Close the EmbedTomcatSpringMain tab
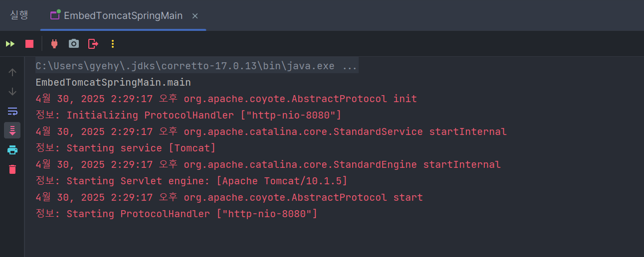 195,16
